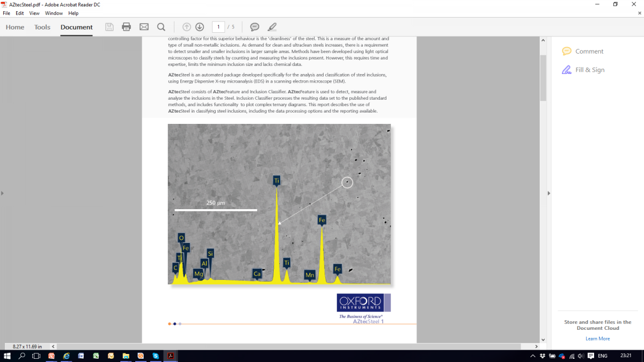This screenshot has width=644, height=362.
Task: Open the Window menu
Action: tap(54, 13)
